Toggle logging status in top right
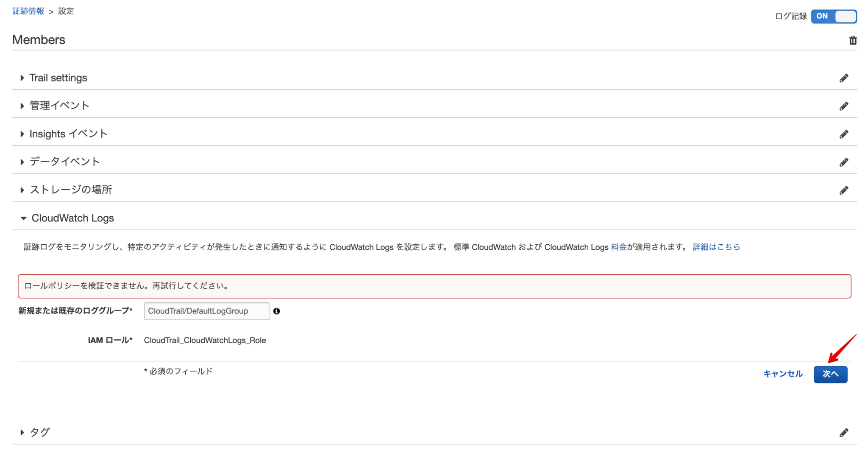868x461 pixels. [834, 16]
